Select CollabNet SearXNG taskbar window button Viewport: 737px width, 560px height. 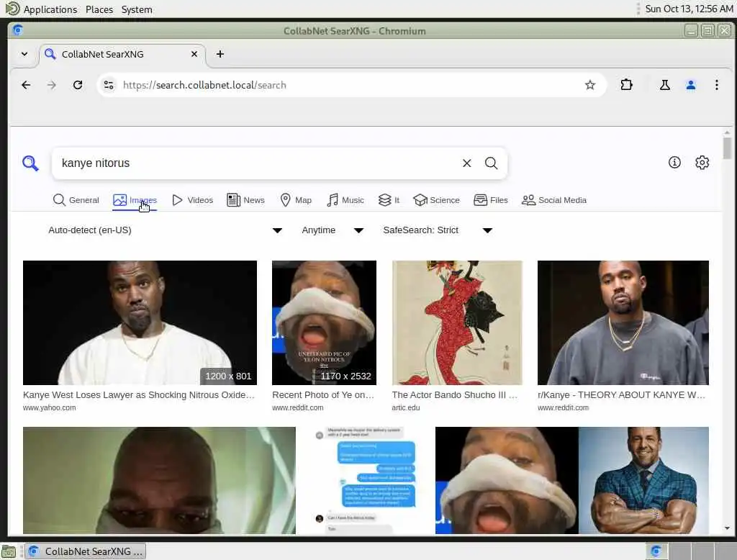click(86, 551)
